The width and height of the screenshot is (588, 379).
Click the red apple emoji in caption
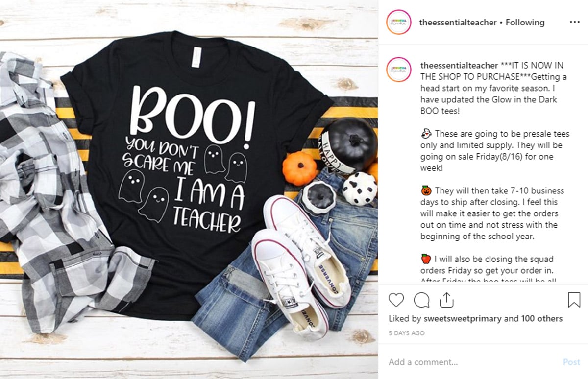click(x=426, y=259)
